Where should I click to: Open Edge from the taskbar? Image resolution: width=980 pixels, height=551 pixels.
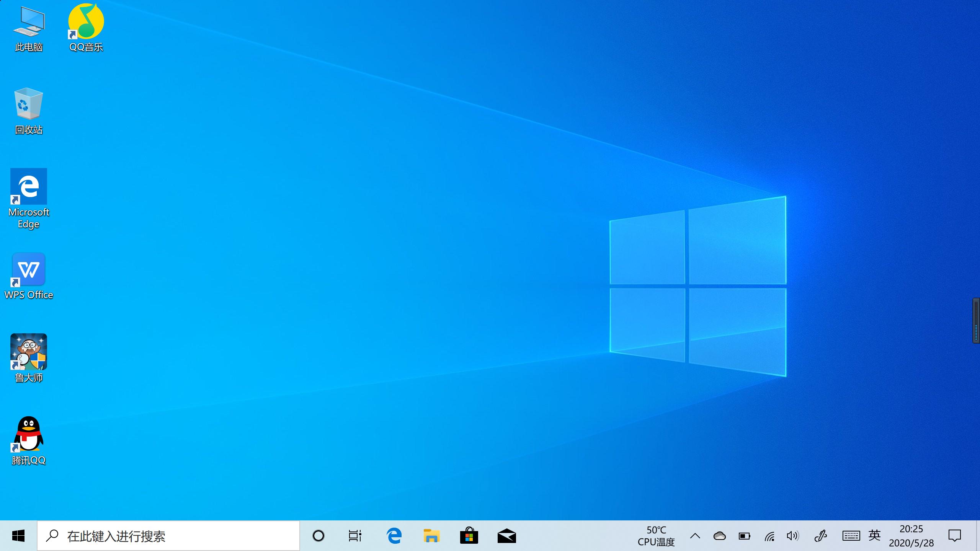click(x=394, y=536)
